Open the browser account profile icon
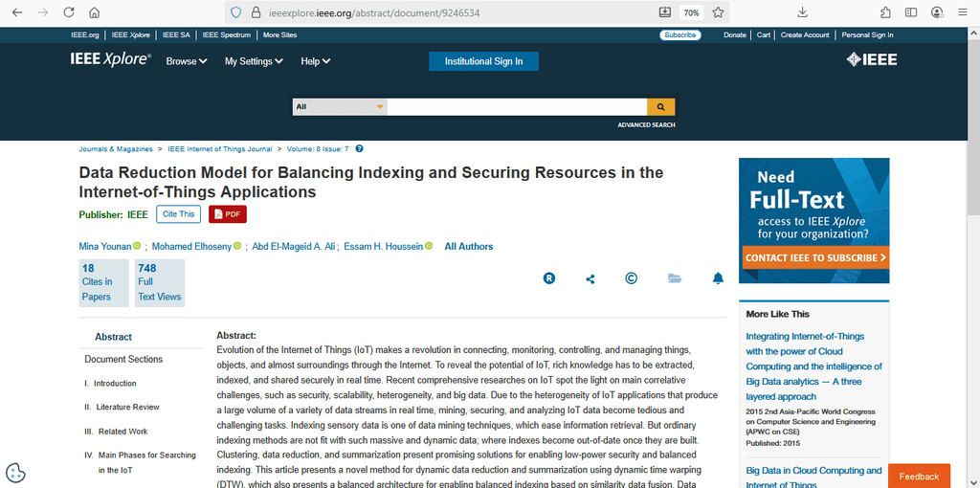The height and width of the screenshot is (488, 980). [937, 12]
